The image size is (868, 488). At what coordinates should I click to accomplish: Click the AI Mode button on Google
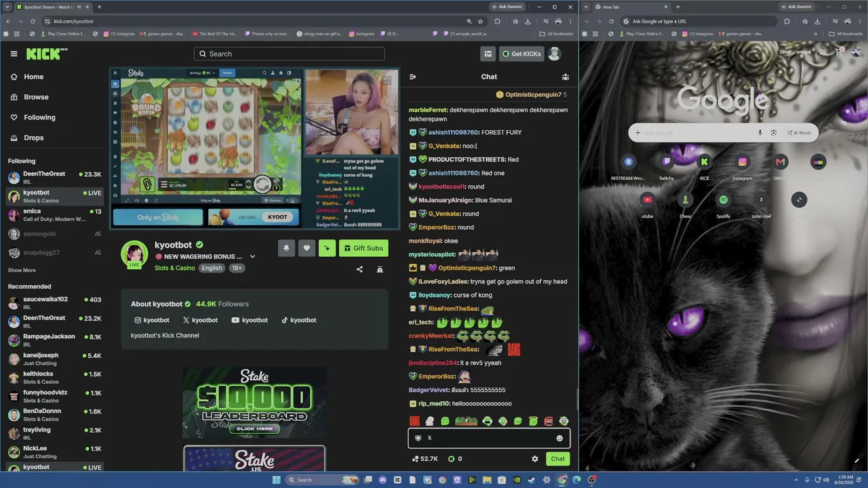coord(800,133)
